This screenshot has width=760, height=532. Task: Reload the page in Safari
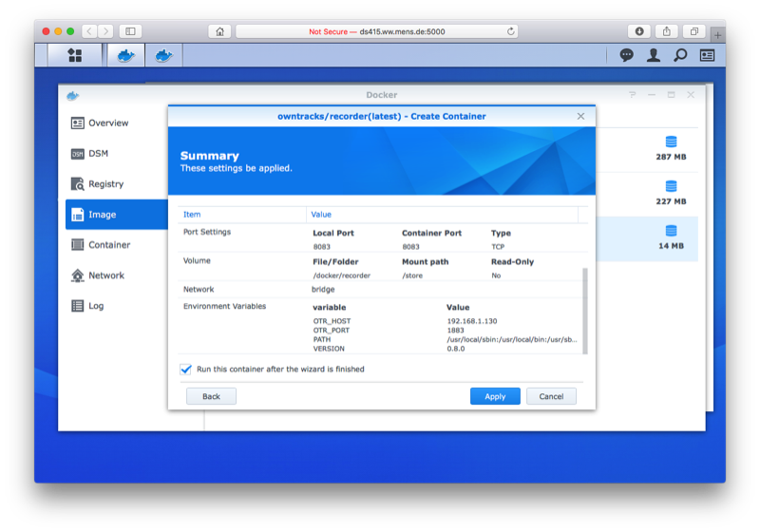coord(510,31)
